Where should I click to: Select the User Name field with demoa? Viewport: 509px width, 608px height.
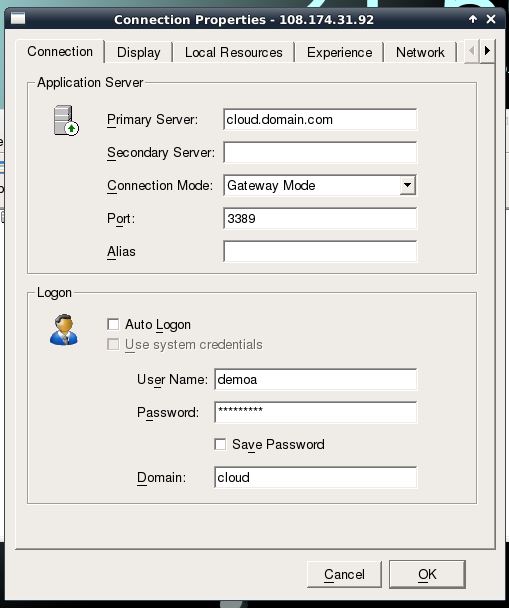[315, 379]
